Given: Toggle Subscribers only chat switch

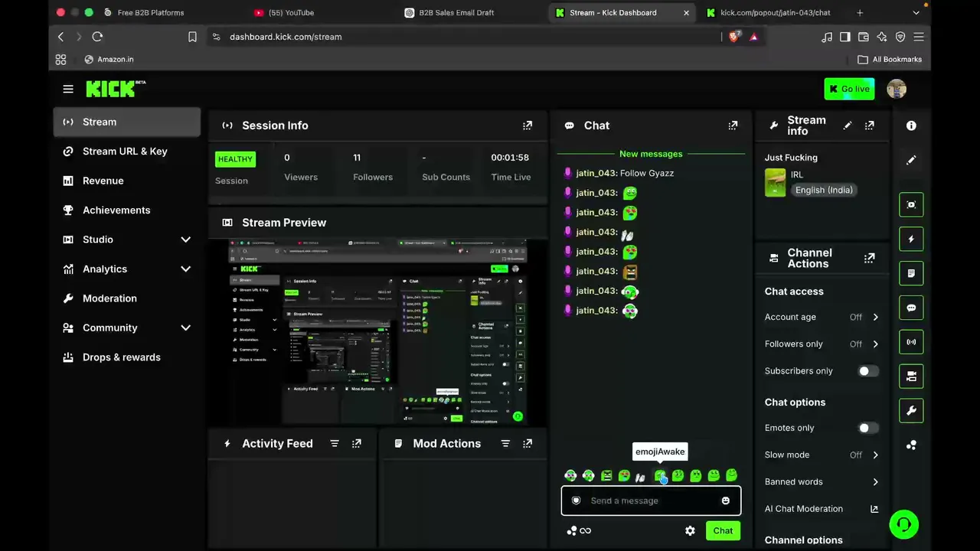Looking at the screenshot, I should (x=868, y=371).
